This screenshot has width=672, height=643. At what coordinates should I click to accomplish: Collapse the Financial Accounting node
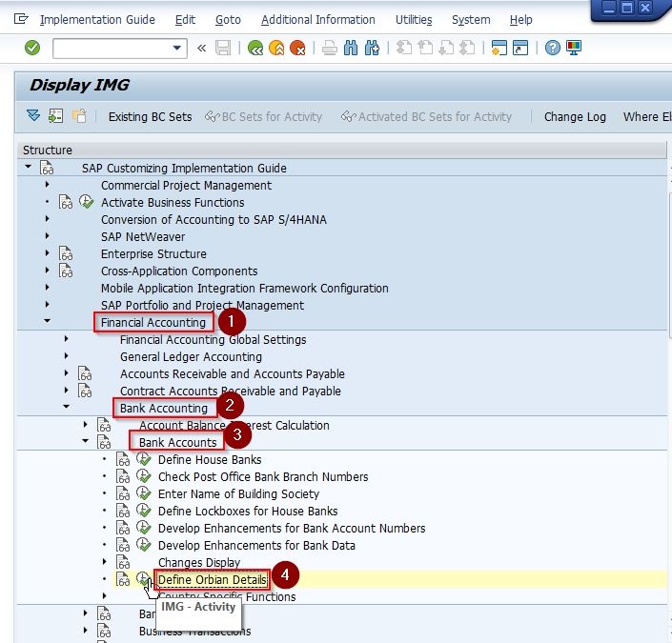click(47, 321)
